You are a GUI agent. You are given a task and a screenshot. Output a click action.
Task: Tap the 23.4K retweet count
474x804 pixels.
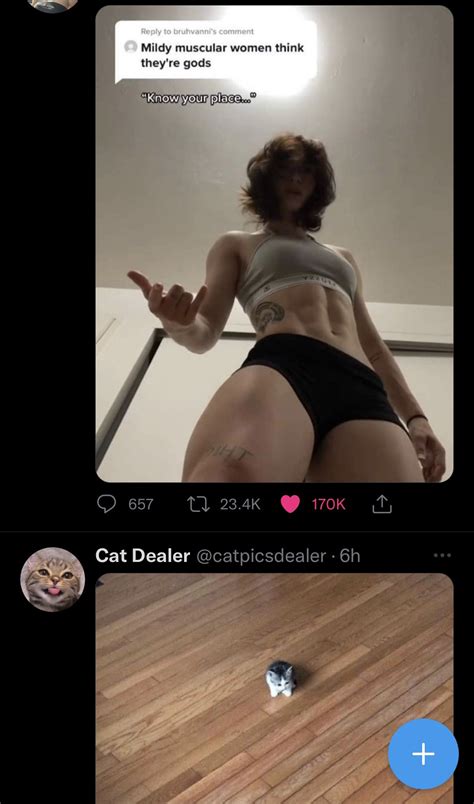click(240, 505)
